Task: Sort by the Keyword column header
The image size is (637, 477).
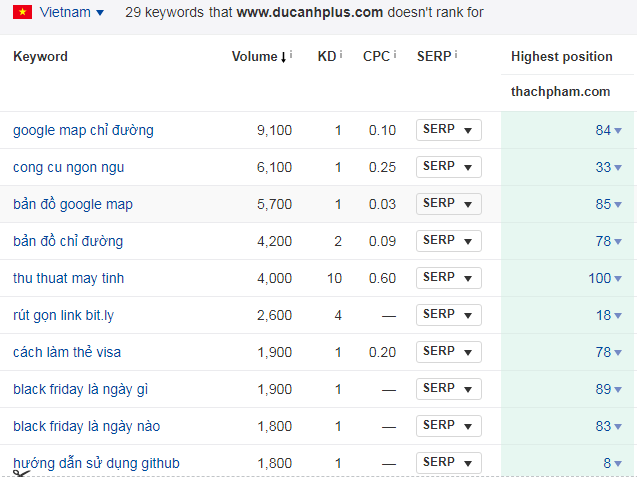Action: coord(40,57)
